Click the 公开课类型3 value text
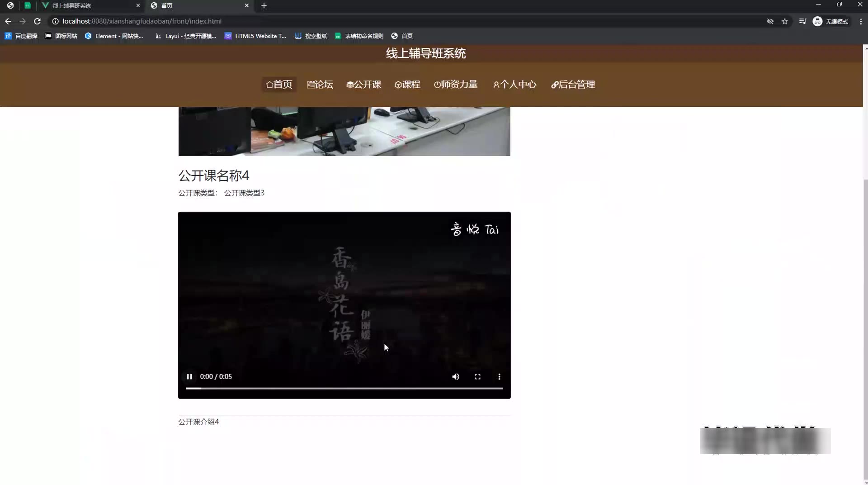The height and width of the screenshot is (485, 868). [244, 193]
